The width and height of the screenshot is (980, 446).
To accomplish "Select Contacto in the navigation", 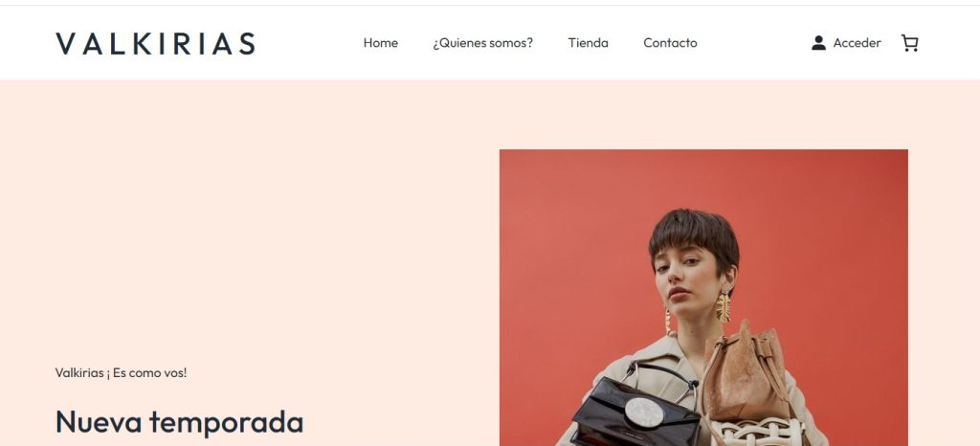I will click(x=670, y=43).
